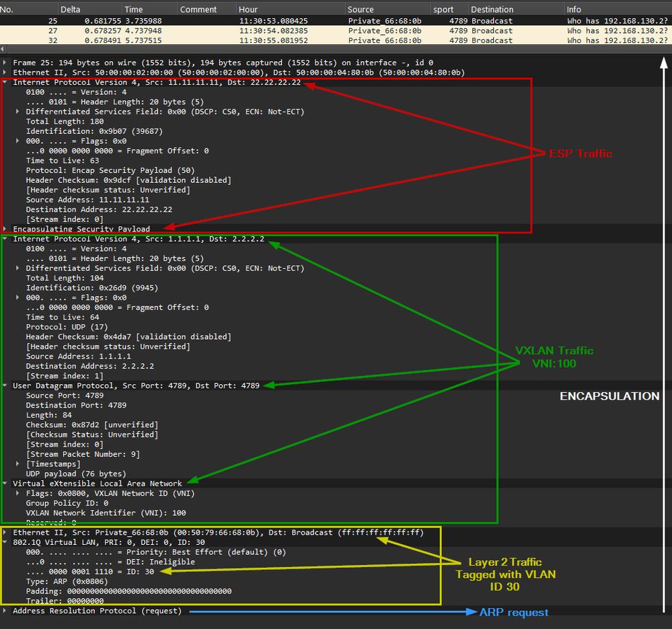Select 'Checksum: 0x87d2 [unverified]' field
This screenshot has height=629, width=672.
point(92,425)
